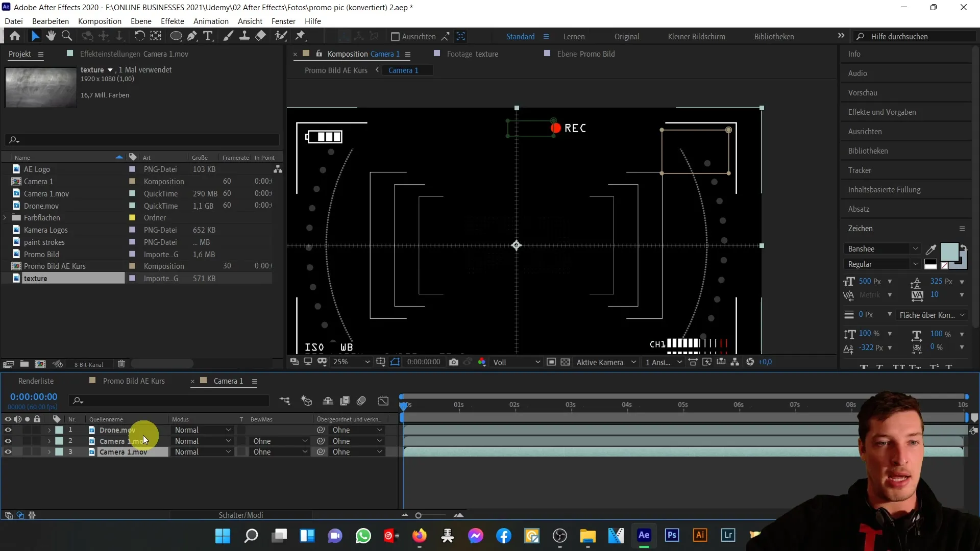This screenshot has height=551, width=980.
Task: Click the Promo Bild AE Kurs tab
Action: pyautogui.click(x=134, y=381)
